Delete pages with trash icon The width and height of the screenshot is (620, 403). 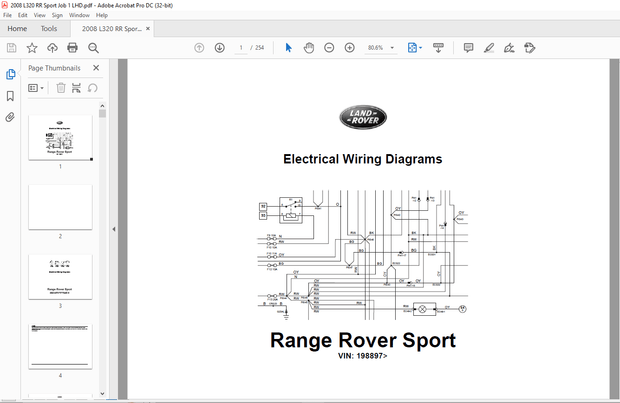coord(61,88)
